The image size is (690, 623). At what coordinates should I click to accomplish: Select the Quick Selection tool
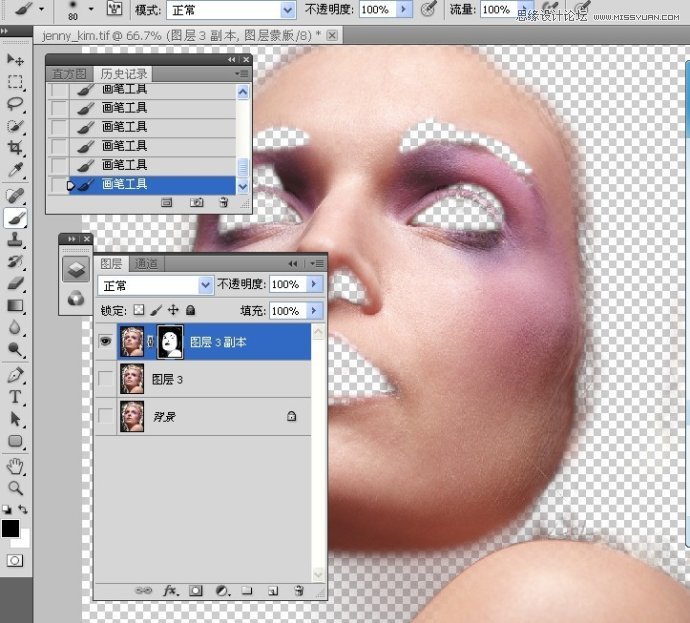pos(15,126)
